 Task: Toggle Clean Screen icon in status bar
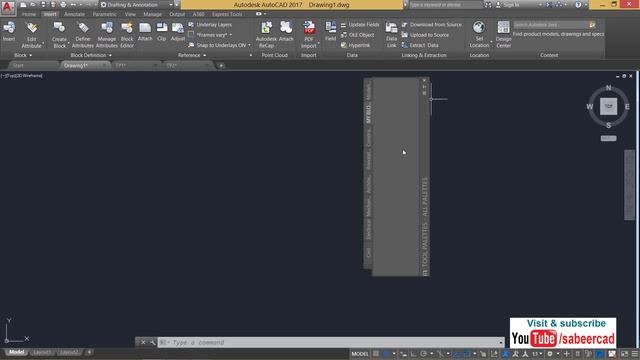click(x=624, y=354)
